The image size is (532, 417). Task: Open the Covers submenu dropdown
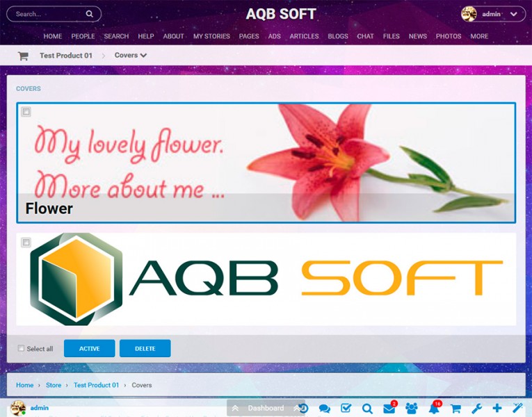131,56
